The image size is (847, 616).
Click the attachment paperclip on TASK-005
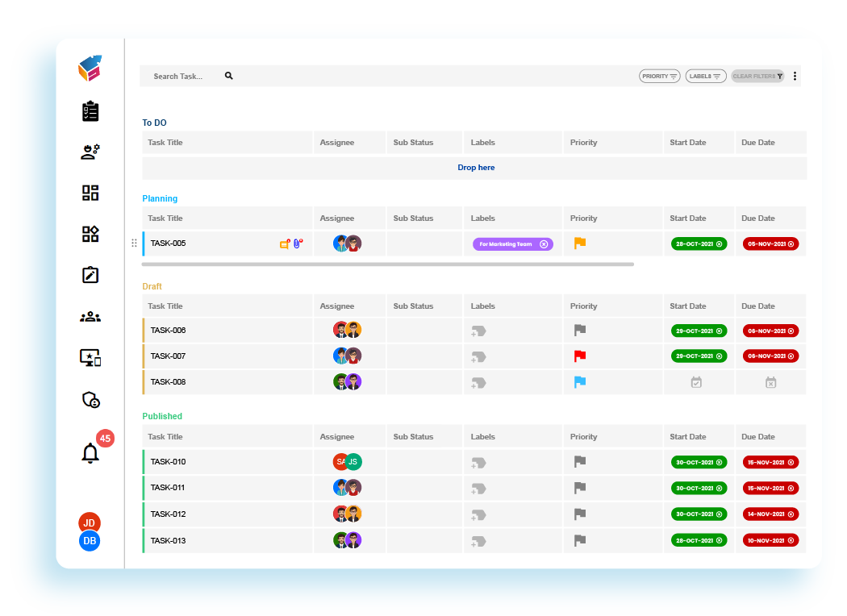(x=297, y=242)
